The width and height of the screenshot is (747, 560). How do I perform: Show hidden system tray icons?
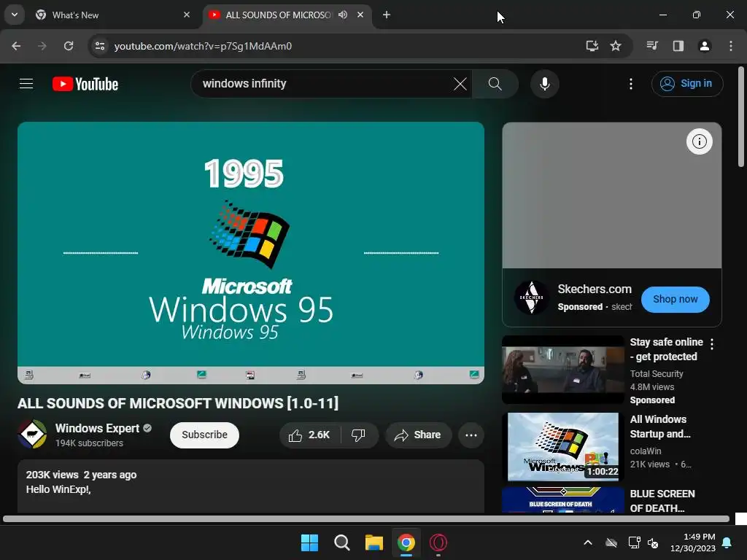pos(588,542)
